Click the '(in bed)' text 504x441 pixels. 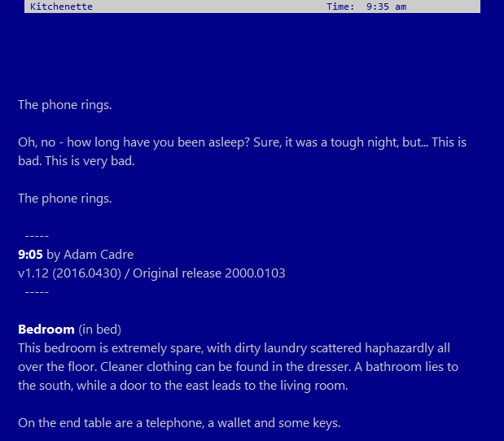(100, 330)
